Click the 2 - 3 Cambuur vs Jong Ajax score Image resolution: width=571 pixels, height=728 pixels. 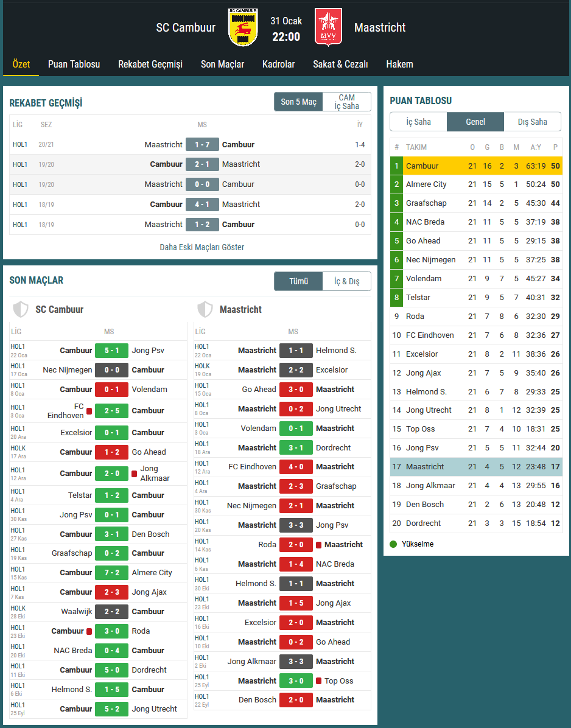point(111,592)
